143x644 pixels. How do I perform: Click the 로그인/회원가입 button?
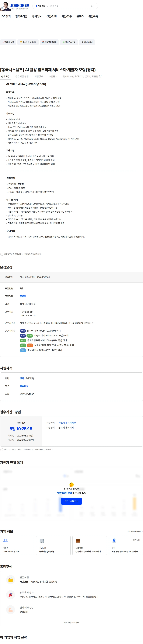point(71,501)
